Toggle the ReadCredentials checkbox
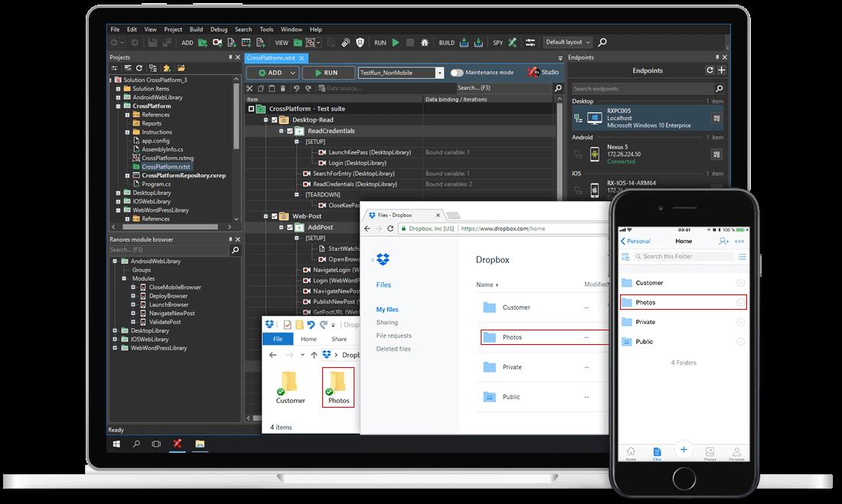The image size is (842, 504). point(290,131)
